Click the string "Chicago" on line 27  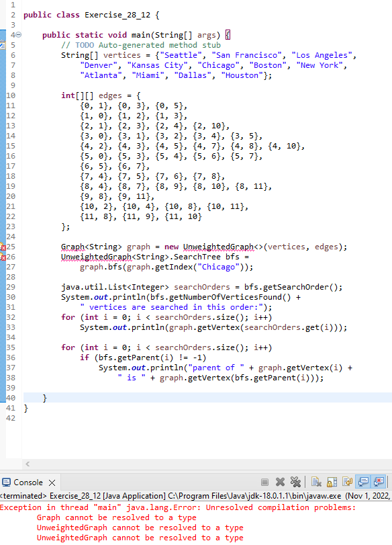(x=219, y=267)
